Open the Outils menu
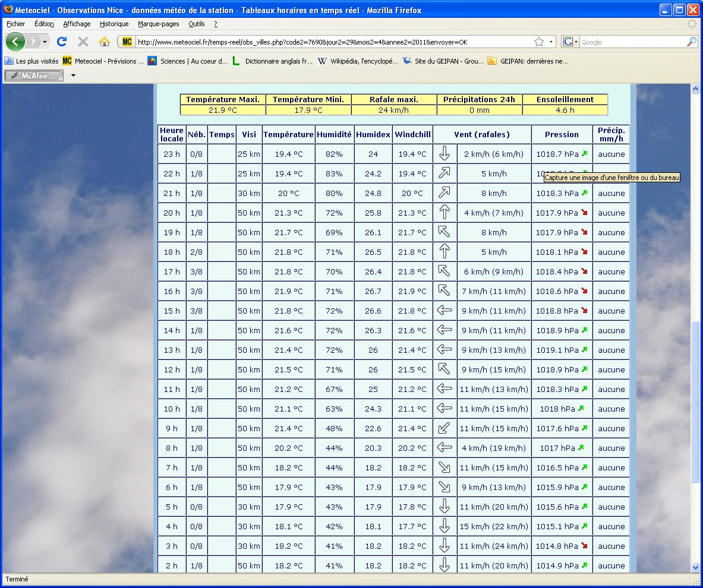Viewport: 703px width, 588px height. pyautogui.click(x=196, y=24)
